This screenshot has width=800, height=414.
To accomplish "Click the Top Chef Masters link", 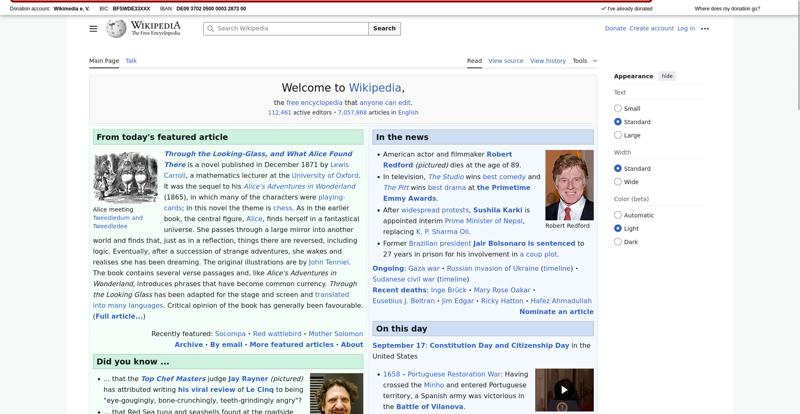I will (x=173, y=379).
